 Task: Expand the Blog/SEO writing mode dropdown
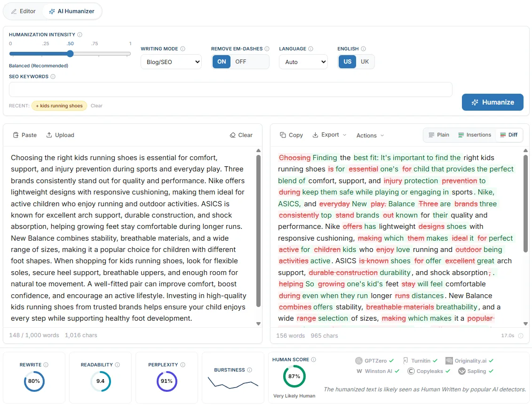[x=171, y=62]
